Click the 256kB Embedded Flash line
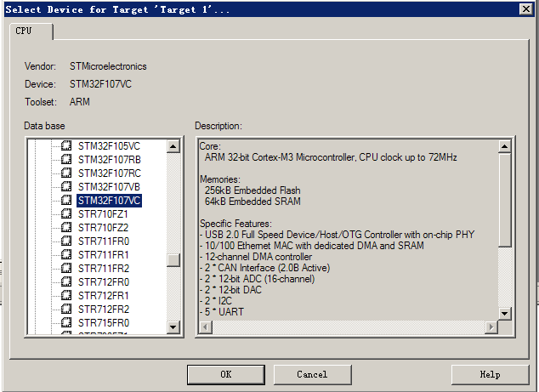This screenshot has width=539, height=392. point(252,190)
